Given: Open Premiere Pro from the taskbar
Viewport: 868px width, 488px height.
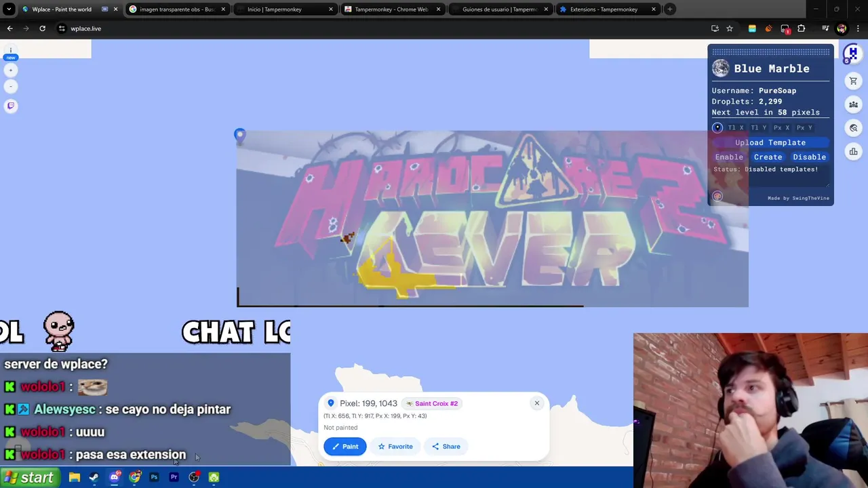Looking at the screenshot, I should 174,478.
